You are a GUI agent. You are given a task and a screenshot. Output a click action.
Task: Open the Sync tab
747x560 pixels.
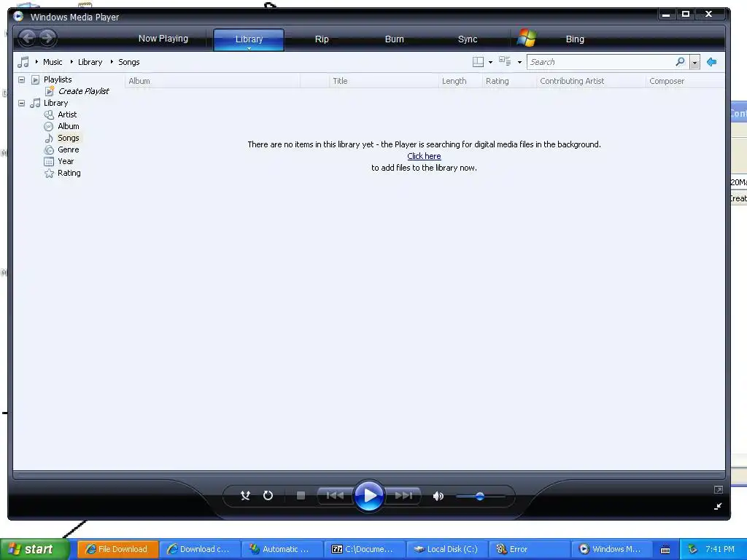[468, 39]
